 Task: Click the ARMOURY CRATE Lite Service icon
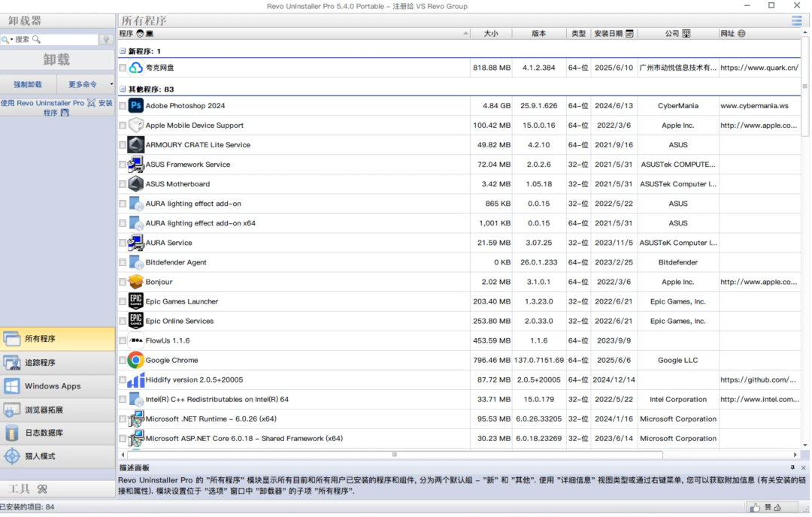point(135,145)
